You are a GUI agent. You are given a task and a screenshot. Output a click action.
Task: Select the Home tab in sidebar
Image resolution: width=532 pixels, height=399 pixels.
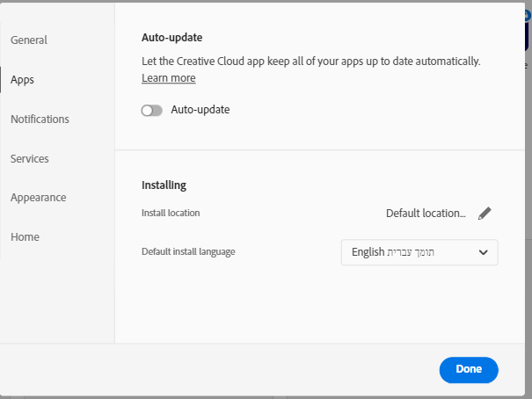click(x=25, y=237)
